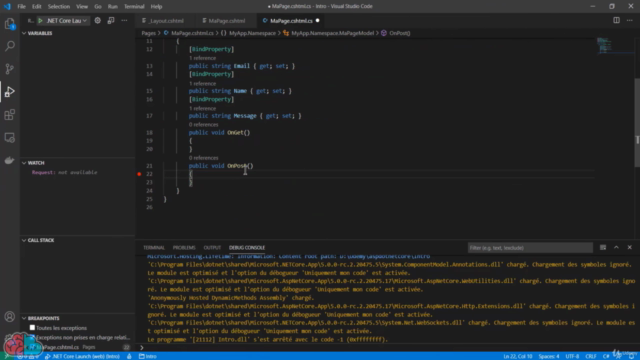Screen dimensions: 640x360
Task: Open the View menu
Action: point(82,7)
